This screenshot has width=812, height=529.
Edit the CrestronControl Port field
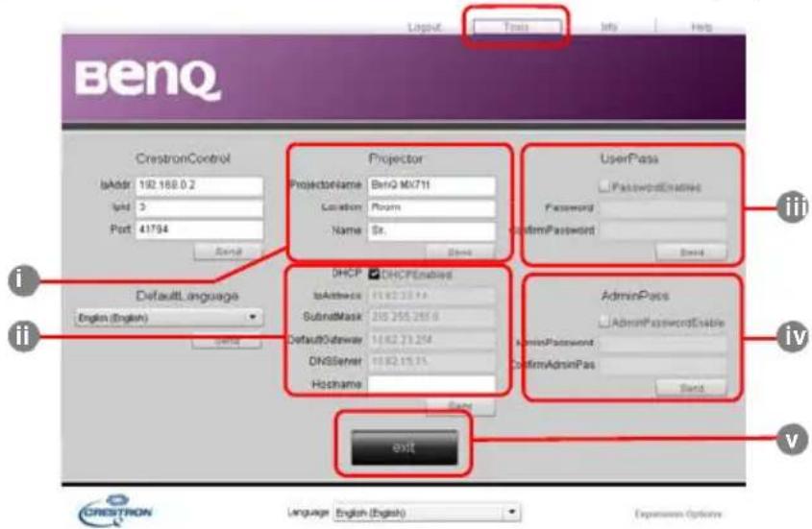coord(199,229)
